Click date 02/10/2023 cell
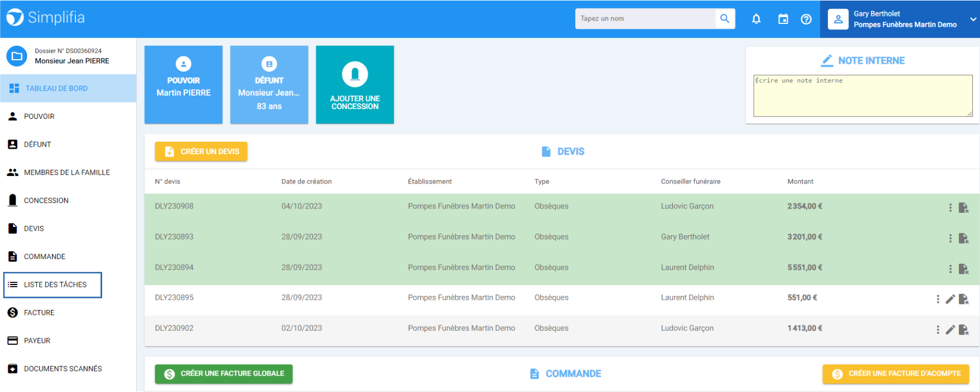 pyautogui.click(x=301, y=328)
